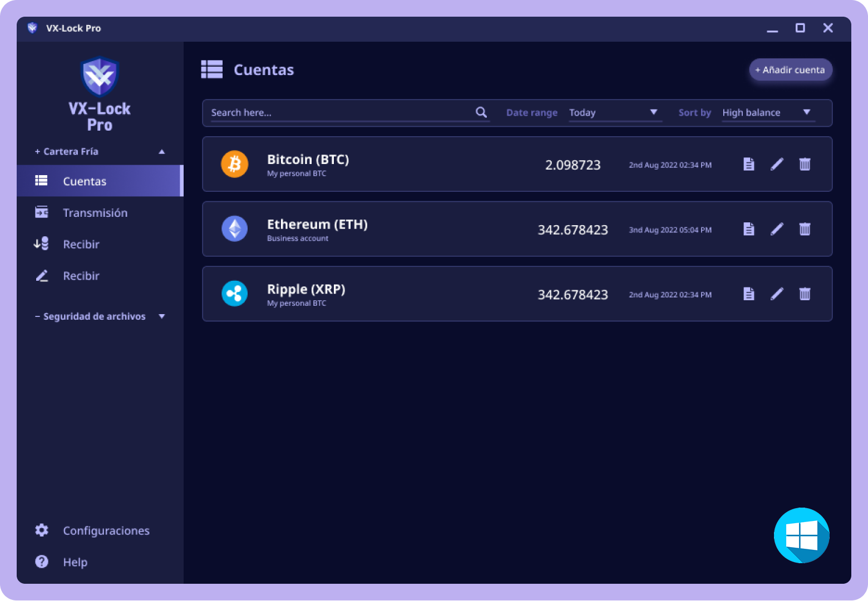The width and height of the screenshot is (868, 601).
Task: Open the Ethereum account document icon
Action: pyautogui.click(x=749, y=229)
